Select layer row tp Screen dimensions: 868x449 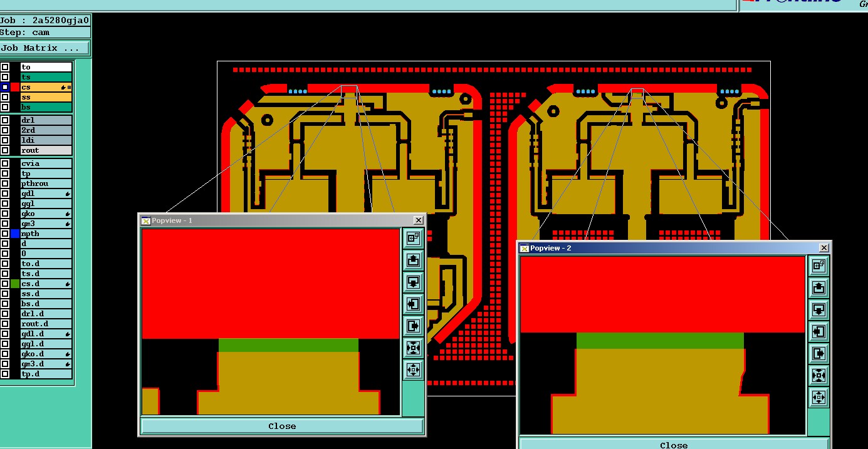pos(46,173)
